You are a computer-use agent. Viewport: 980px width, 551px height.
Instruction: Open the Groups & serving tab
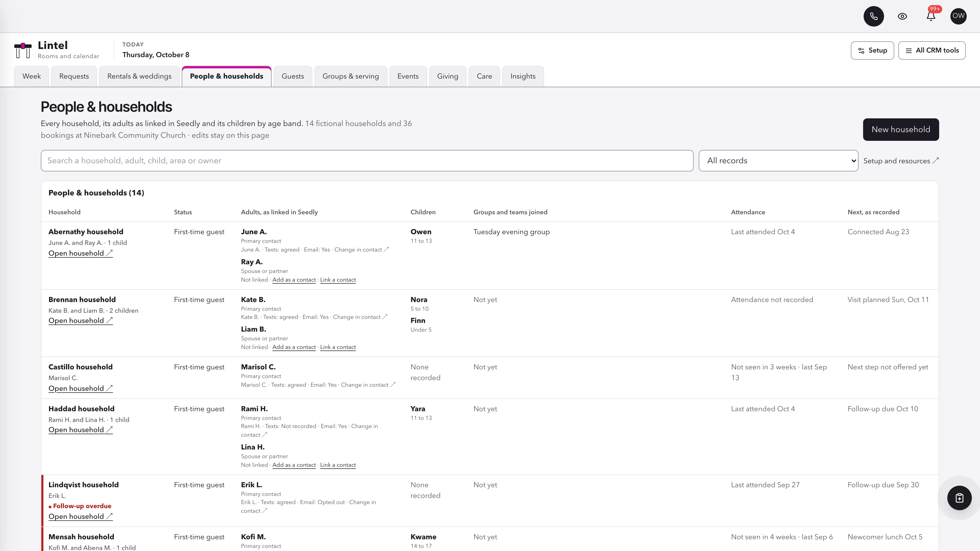point(351,77)
